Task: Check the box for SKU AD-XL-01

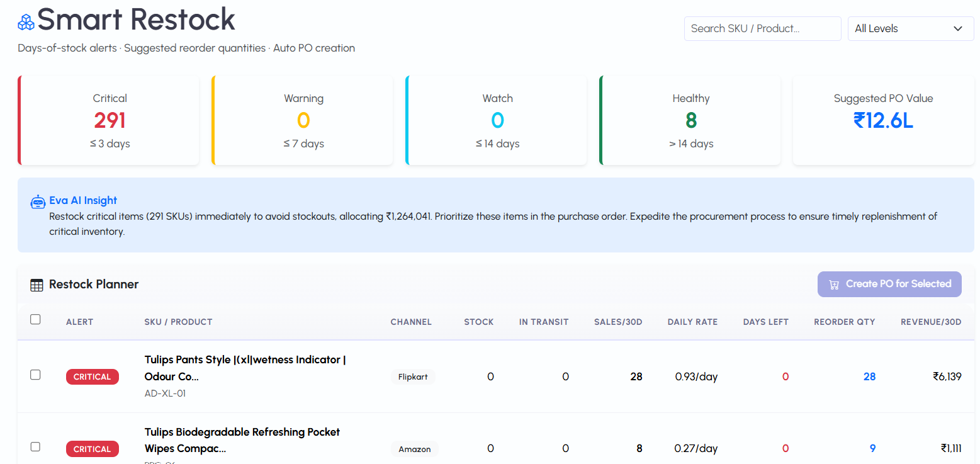Action: pyautogui.click(x=35, y=375)
